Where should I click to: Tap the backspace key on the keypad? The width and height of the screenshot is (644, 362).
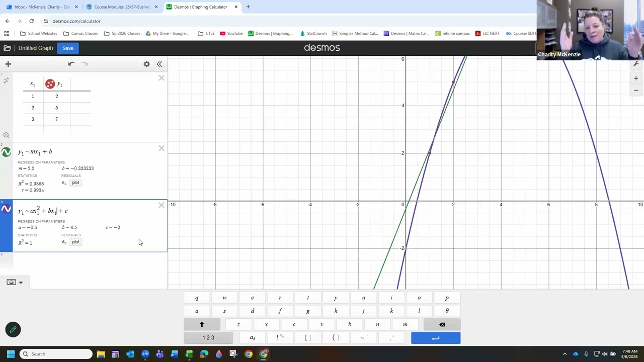[x=442, y=324]
